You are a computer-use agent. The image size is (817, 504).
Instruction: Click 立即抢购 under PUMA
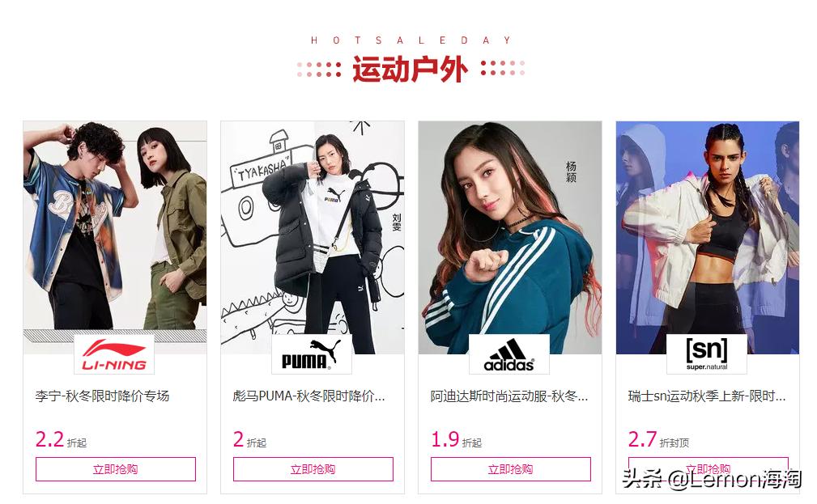(x=313, y=469)
